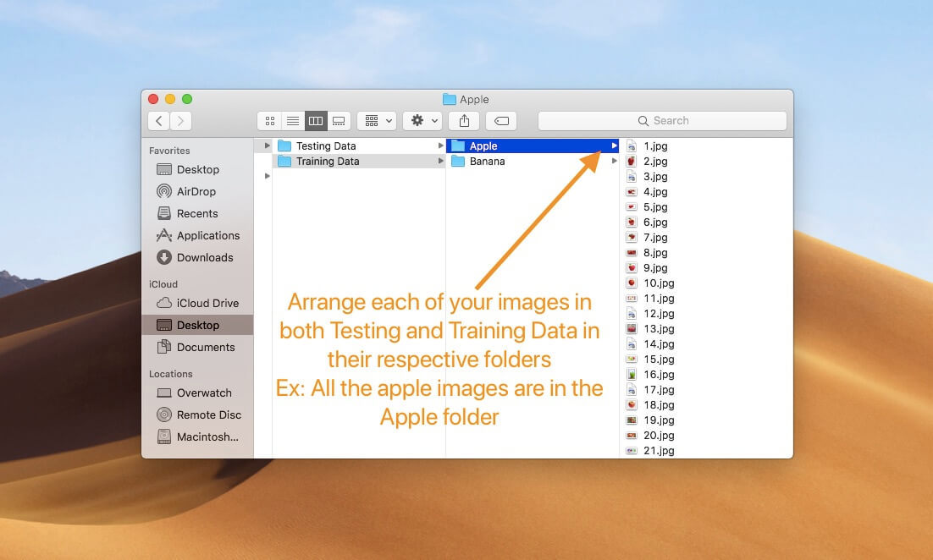Screen dimensions: 933x560
Task: Open AirDrop in the sidebar
Action: (x=196, y=192)
